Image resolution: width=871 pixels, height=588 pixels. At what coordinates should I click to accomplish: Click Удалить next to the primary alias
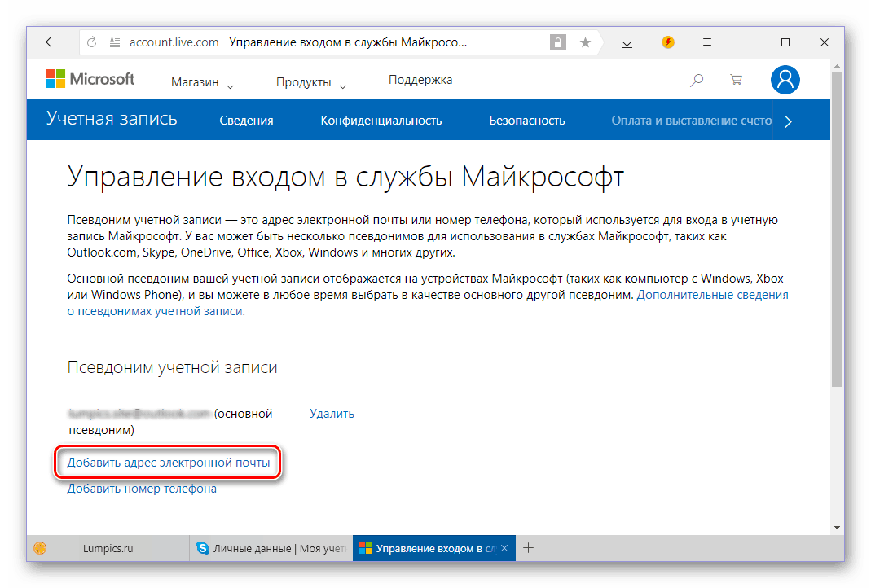click(x=332, y=414)
